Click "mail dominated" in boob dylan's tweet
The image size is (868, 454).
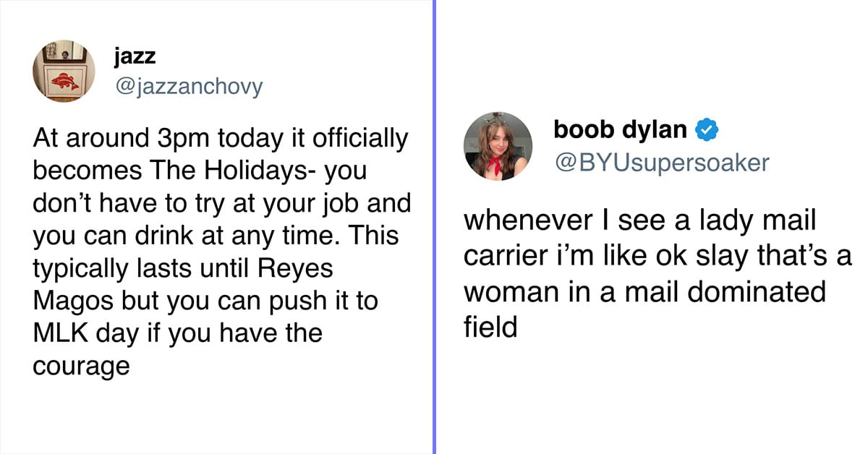[x=731, y=292]
